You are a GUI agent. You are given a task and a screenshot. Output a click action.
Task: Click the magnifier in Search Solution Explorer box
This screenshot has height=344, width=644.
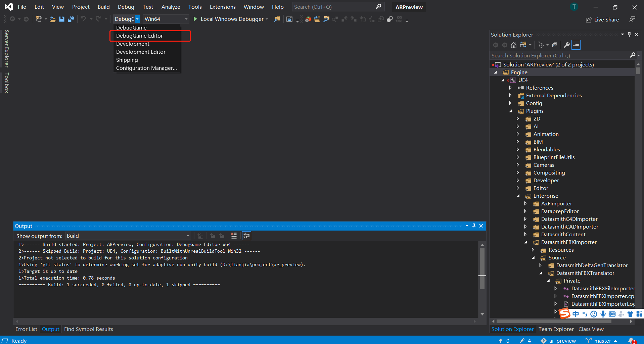coord(633,55)
